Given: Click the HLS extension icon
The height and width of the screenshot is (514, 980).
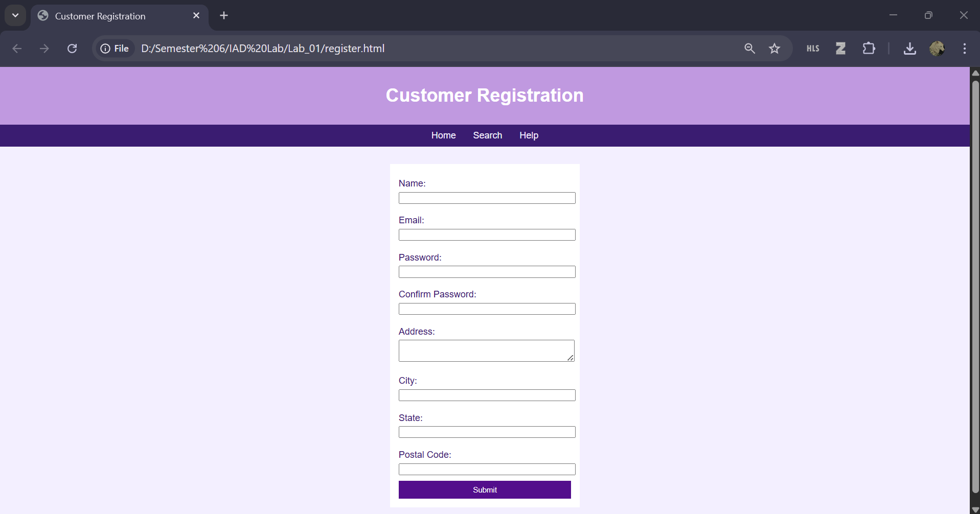Looking at the screenshot, I should (813, 49).
